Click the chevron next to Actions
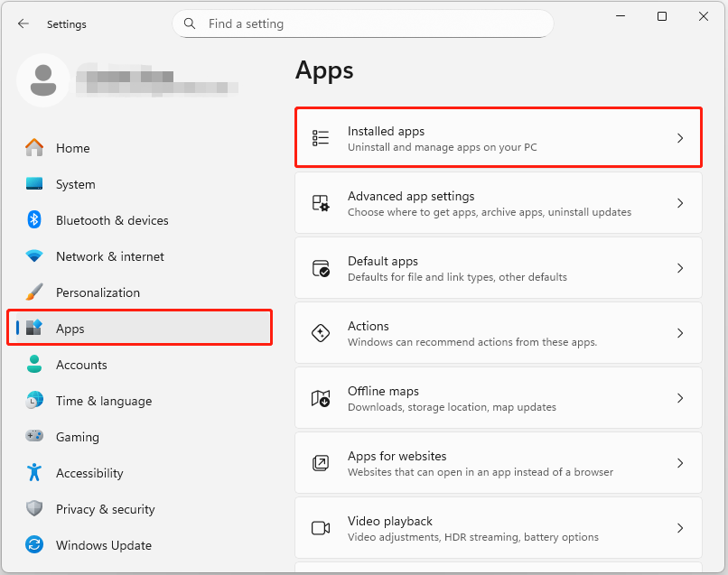 [x=680, y=332]
